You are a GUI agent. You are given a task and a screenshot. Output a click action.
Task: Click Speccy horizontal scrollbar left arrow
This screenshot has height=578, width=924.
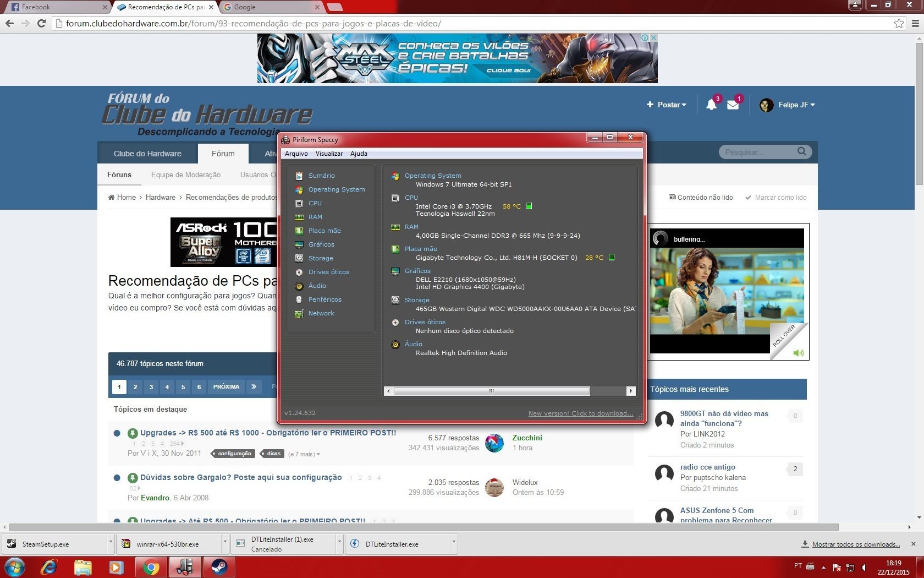(x=388, y=391)
